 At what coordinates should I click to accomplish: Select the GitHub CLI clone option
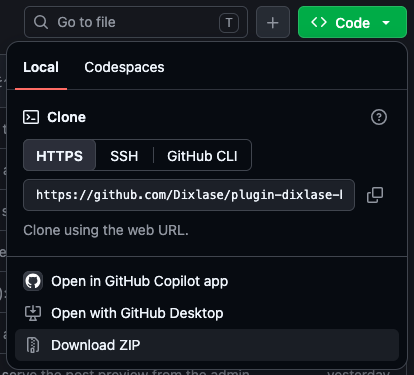202,155
